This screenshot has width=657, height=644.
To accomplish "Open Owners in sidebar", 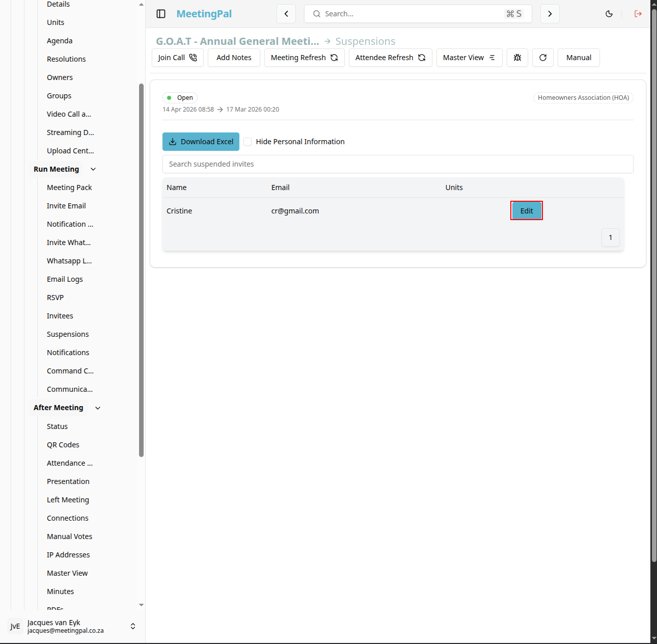I will pos(60,77).
